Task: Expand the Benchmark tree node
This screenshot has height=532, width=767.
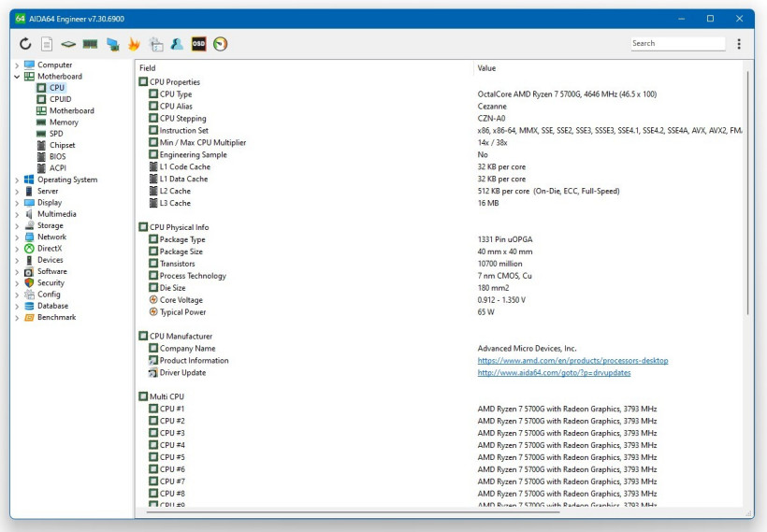Action: 17,318
